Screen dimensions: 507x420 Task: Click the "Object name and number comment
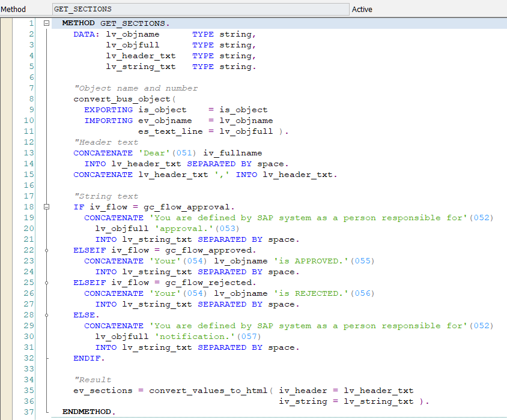136,88
